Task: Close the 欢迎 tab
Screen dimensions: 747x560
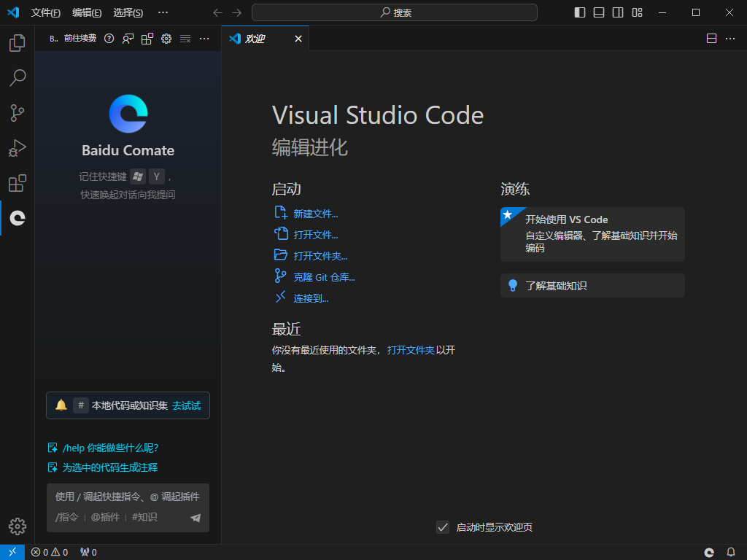Action: (x=298, y=39)
